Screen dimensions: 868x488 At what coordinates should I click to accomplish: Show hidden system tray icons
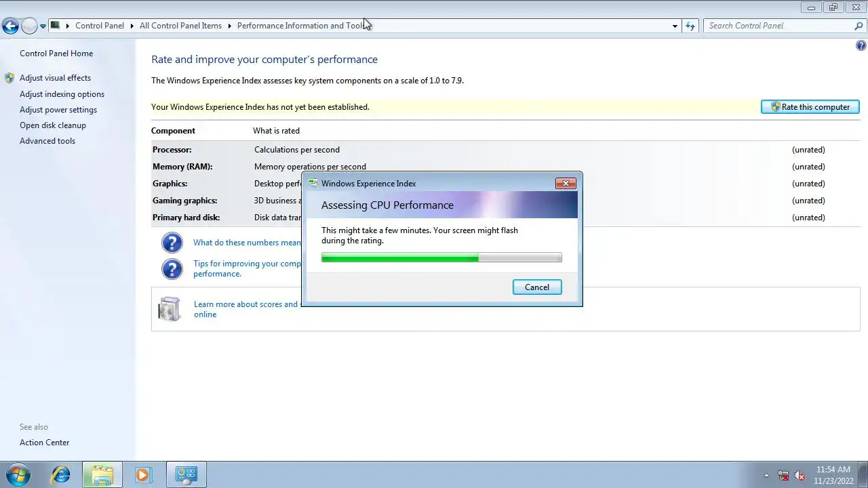click(767, 475)
